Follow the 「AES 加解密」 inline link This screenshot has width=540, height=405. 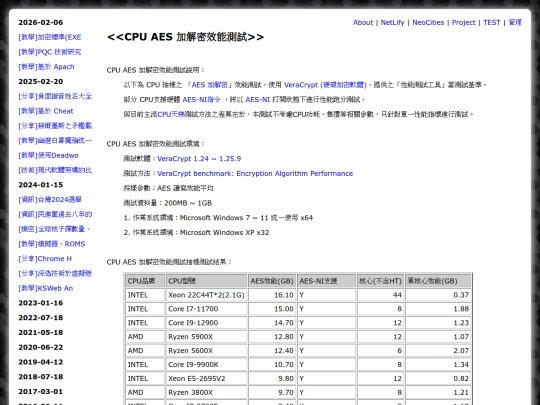[210, 85]
